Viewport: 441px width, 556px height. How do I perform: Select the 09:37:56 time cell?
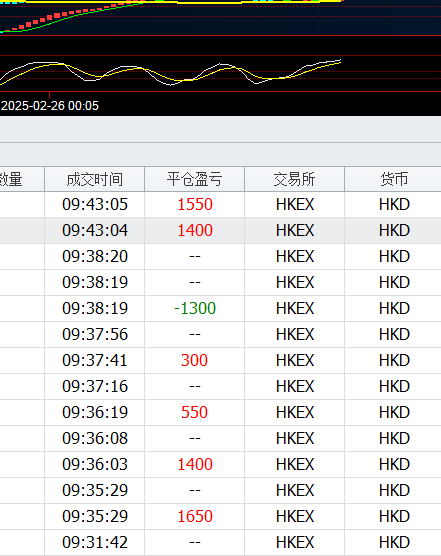pyautogui.click(x=95, y=334)
